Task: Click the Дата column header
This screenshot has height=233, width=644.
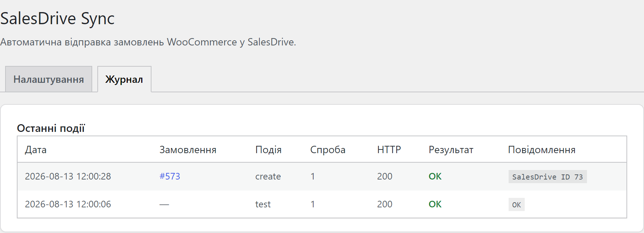Action: pos(36,149)
